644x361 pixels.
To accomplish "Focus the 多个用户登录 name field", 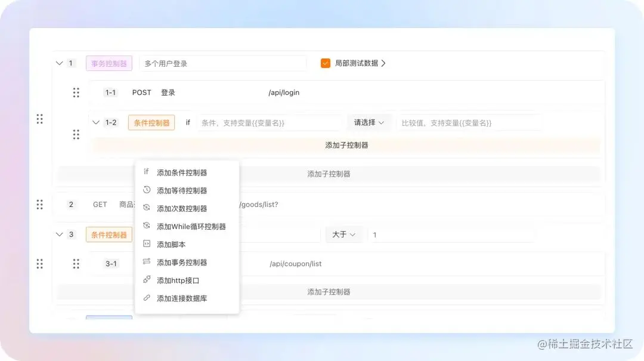I will pyautogui.click(x=222, y=63).
